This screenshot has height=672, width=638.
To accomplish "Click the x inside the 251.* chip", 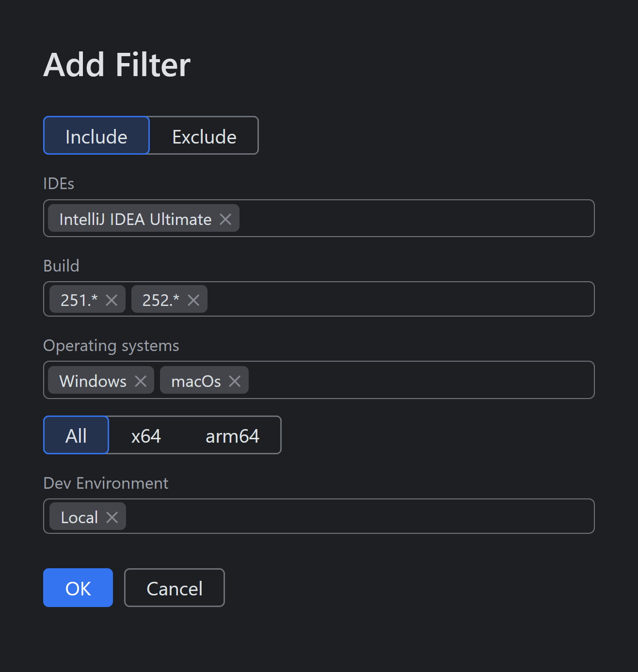I will [x=112, y=300].
